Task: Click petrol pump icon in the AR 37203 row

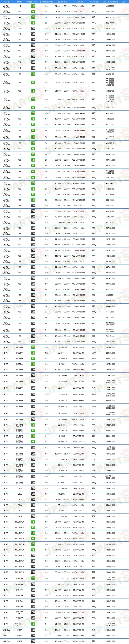Action: click(x=33, y=6)
